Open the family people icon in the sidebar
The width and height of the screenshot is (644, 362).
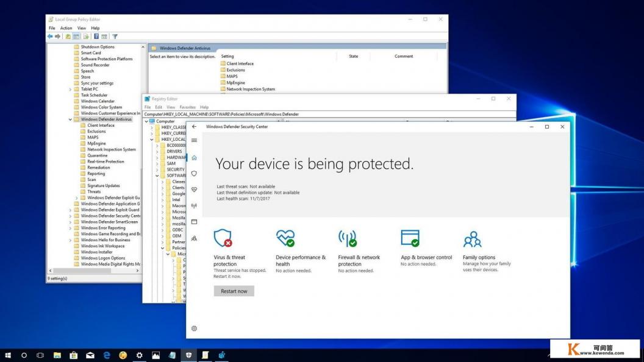[195, 238]
